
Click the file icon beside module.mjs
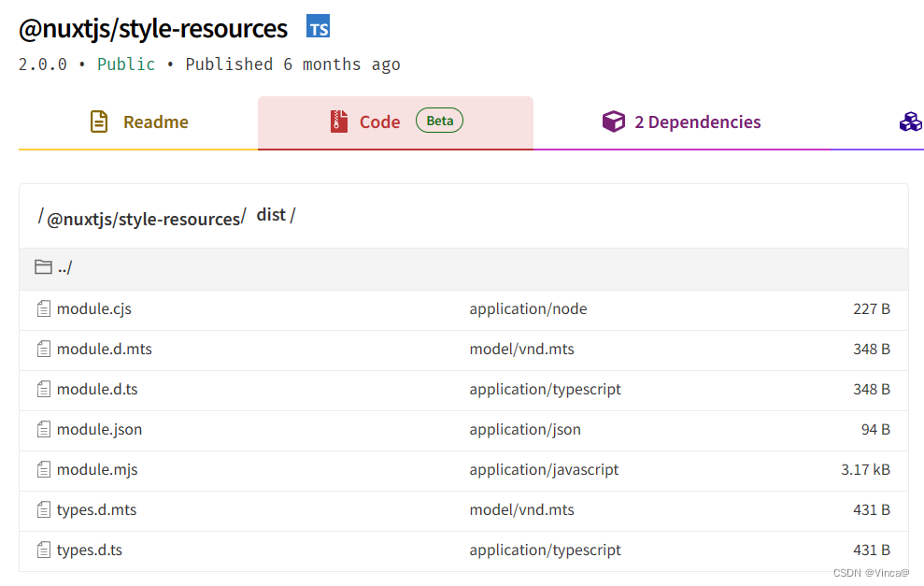43,469
